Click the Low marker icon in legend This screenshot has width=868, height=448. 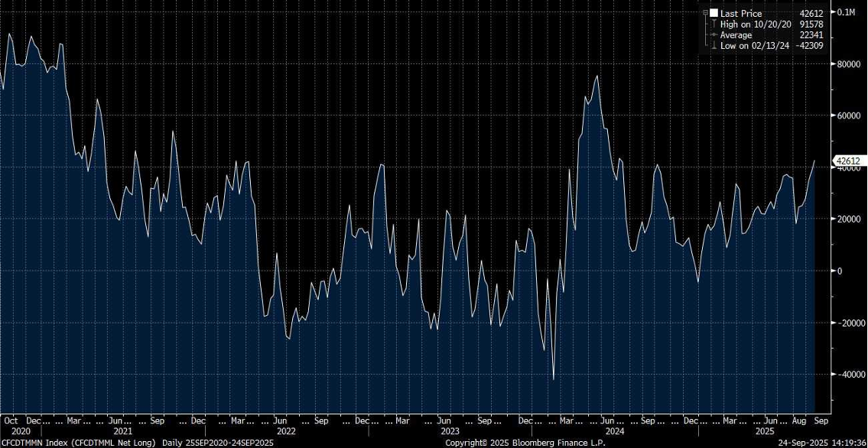pos(714,46)
